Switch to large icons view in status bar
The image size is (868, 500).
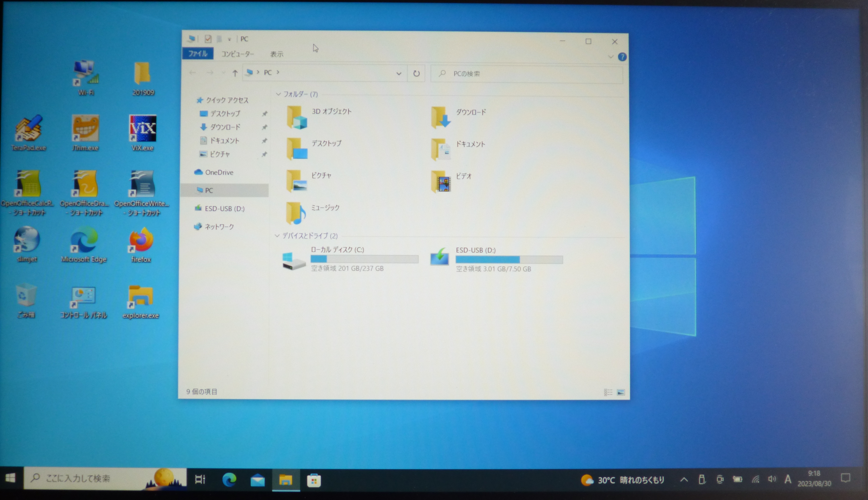(620, 392)
